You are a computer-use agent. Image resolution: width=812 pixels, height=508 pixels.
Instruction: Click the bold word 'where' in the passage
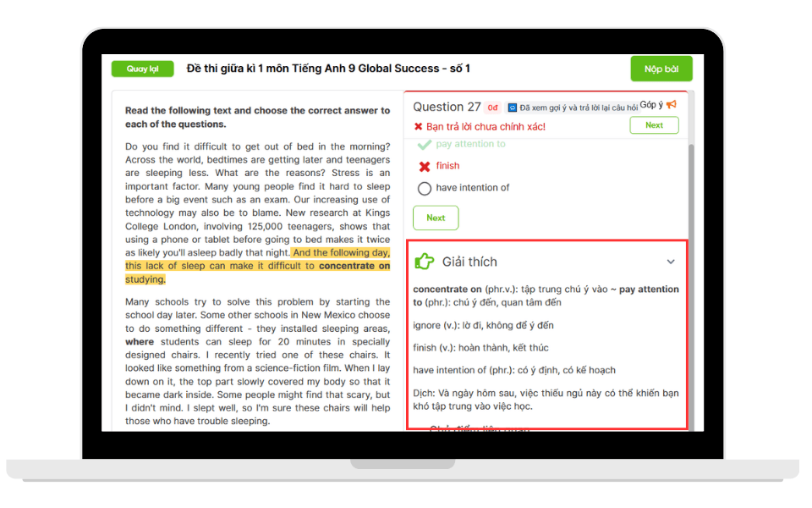click(140, 341)
